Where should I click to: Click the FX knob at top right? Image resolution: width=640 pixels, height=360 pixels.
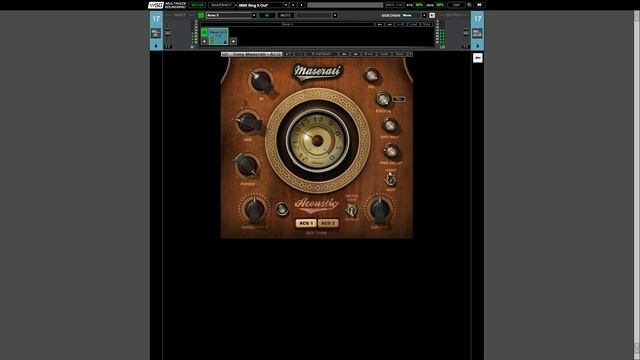coord(371,76)
